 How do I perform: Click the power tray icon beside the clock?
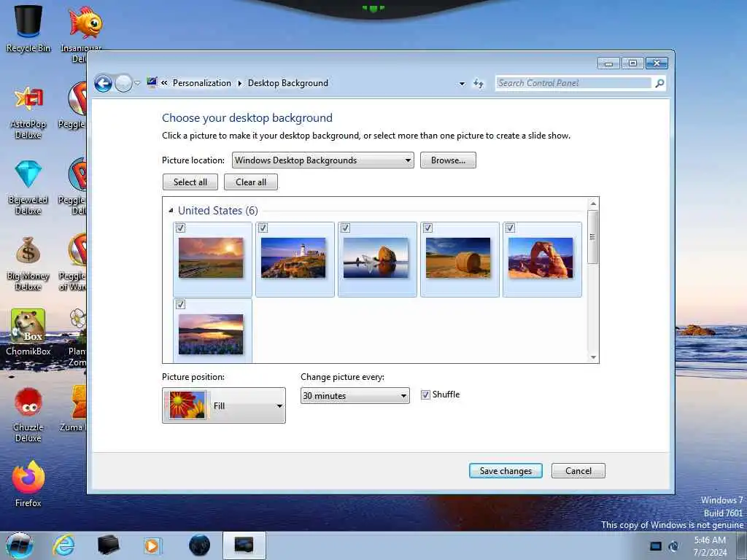click(x=673, y=546)
